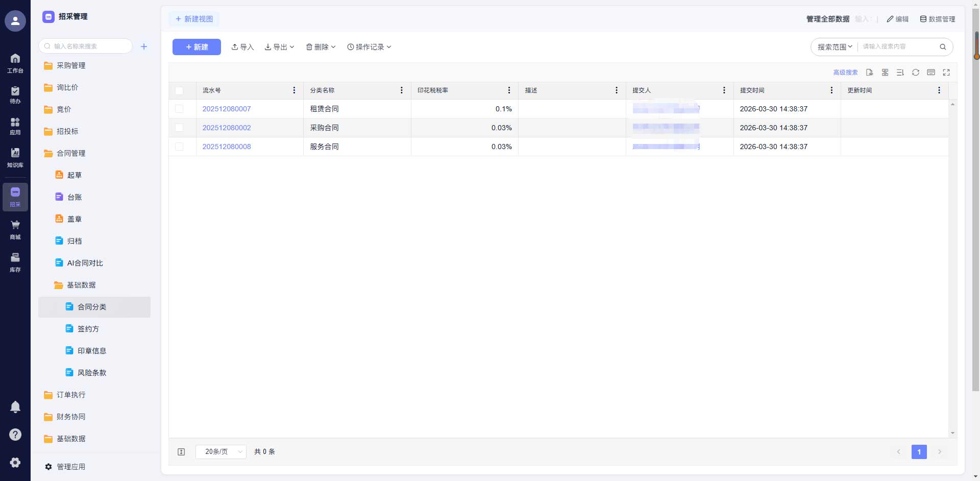
Task: Expand the 导出 export dropdown
Action: tap(280, 47)
